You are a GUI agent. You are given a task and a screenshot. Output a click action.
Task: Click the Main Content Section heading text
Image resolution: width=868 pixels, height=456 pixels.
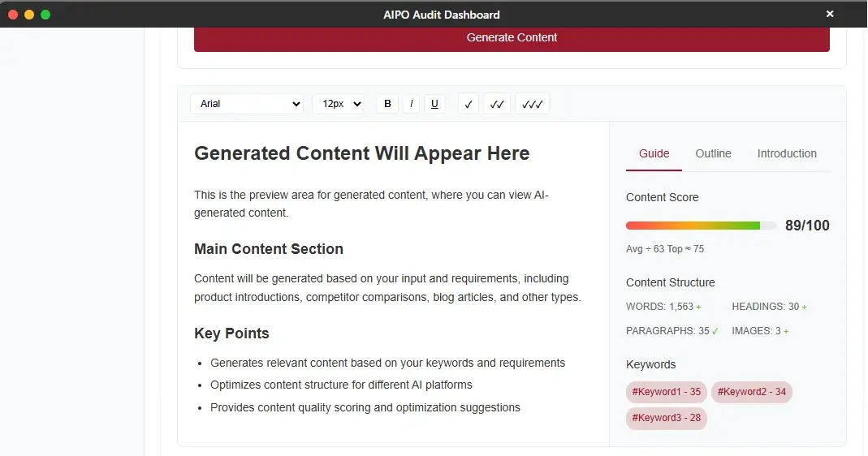(269, 249)
